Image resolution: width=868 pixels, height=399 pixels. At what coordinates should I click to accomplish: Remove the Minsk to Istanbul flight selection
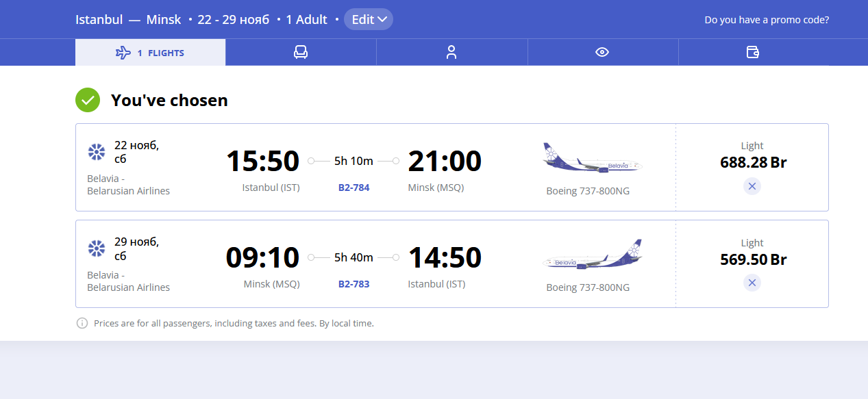pyautogui.click(x=752, y=283)
